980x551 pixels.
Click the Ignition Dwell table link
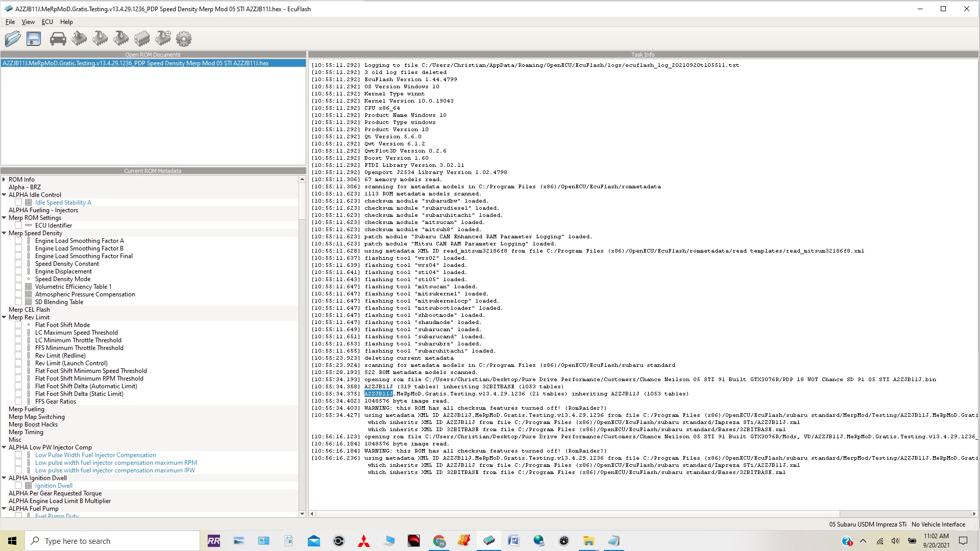pos(54,486)
